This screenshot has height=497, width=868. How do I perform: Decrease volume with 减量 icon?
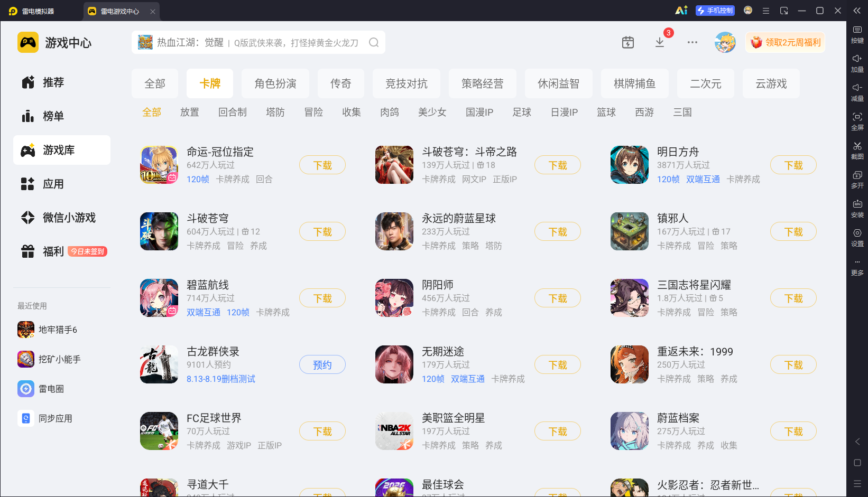(x=857, y=92)
